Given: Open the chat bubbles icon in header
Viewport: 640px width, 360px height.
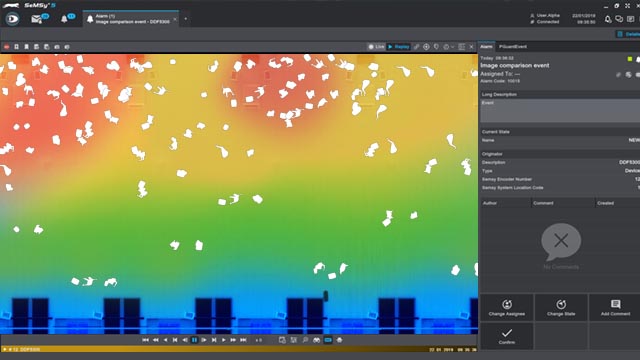Looking at the screenshot, I should point(619,19).
